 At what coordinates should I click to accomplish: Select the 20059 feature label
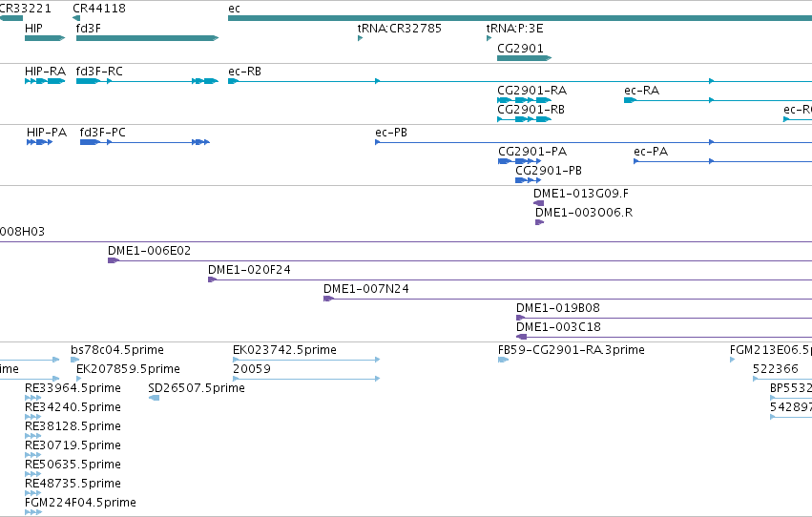coord(252,369)
